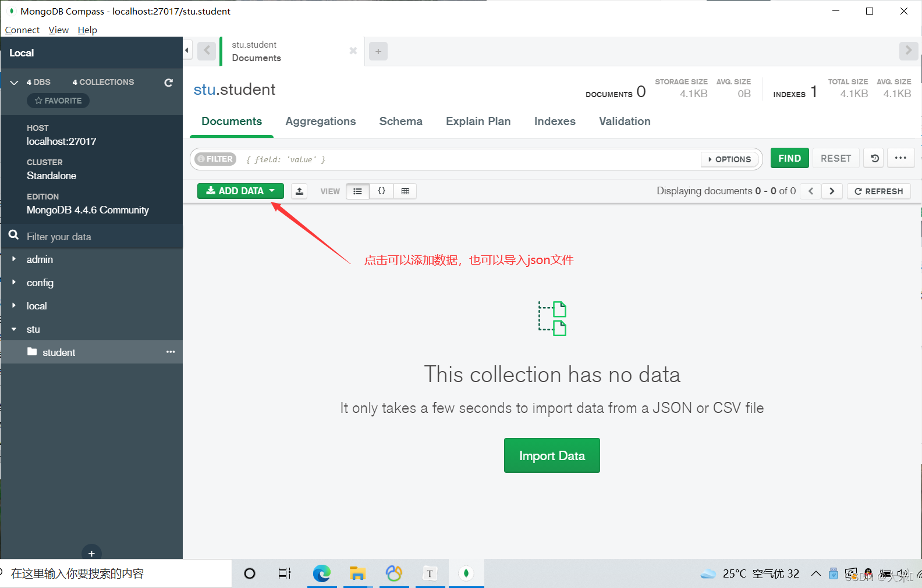Expand the config database

tap(14, 282)
